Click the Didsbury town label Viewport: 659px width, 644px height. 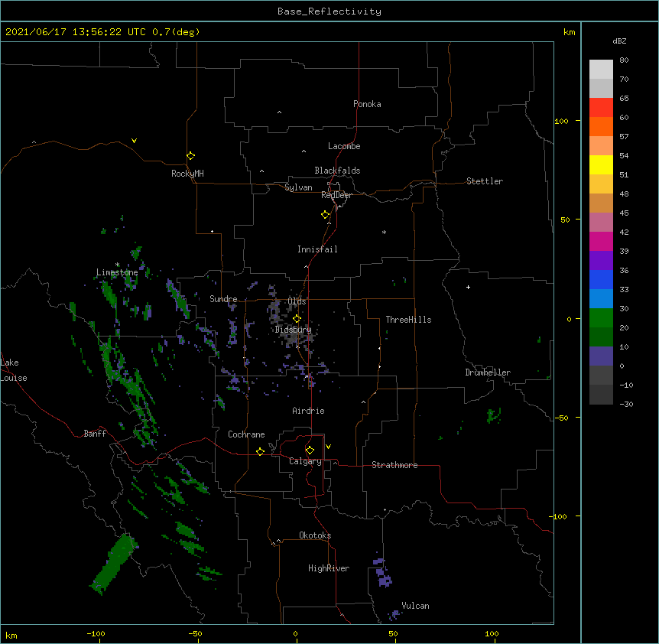click(x=293, y=330)
